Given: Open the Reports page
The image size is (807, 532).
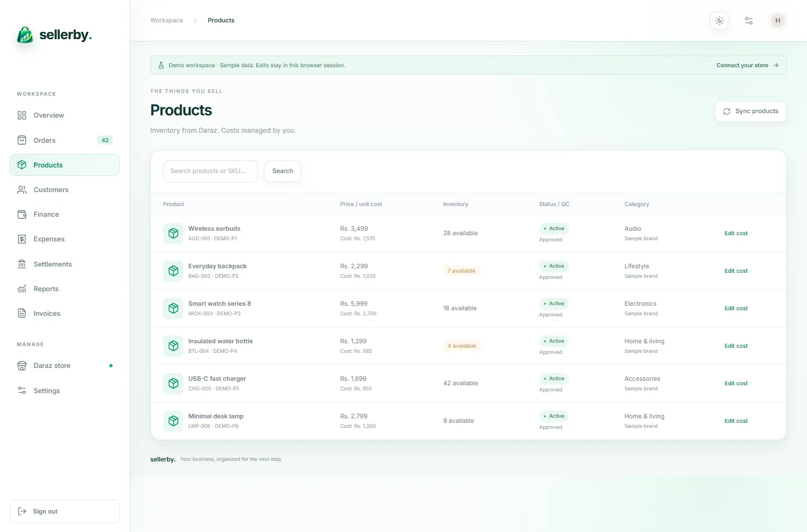Looking at the screenshot, I should click(x=64, y=289).
